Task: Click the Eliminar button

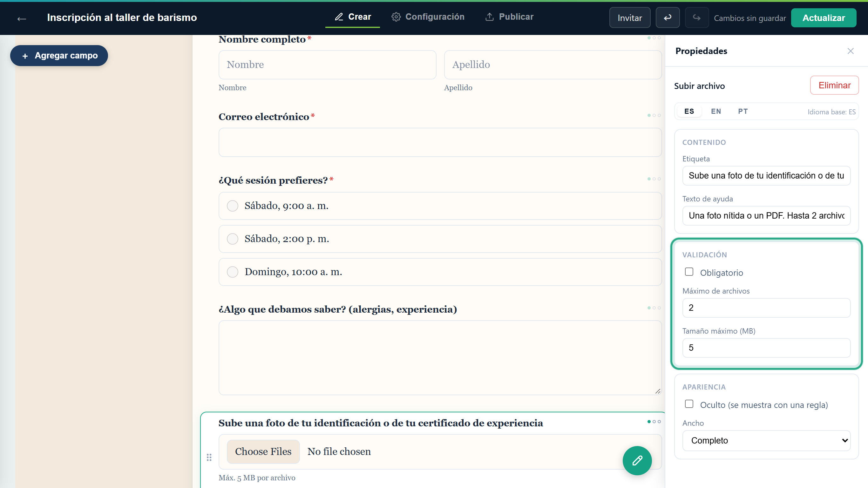Action: point(834,85)
